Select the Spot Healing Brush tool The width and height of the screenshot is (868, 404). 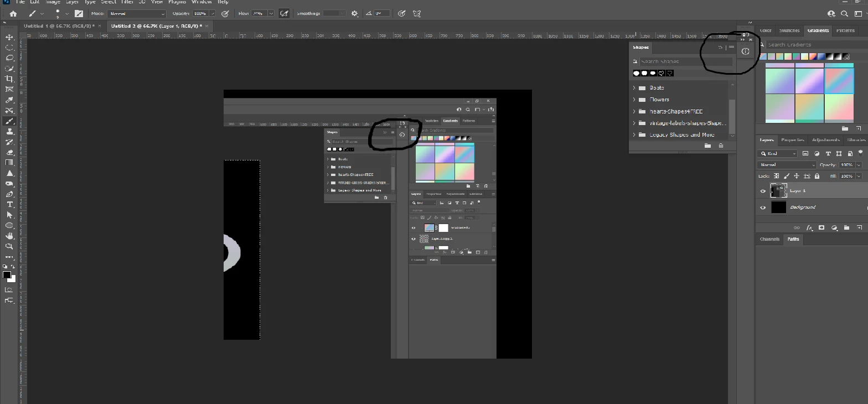tap(9, 111)
